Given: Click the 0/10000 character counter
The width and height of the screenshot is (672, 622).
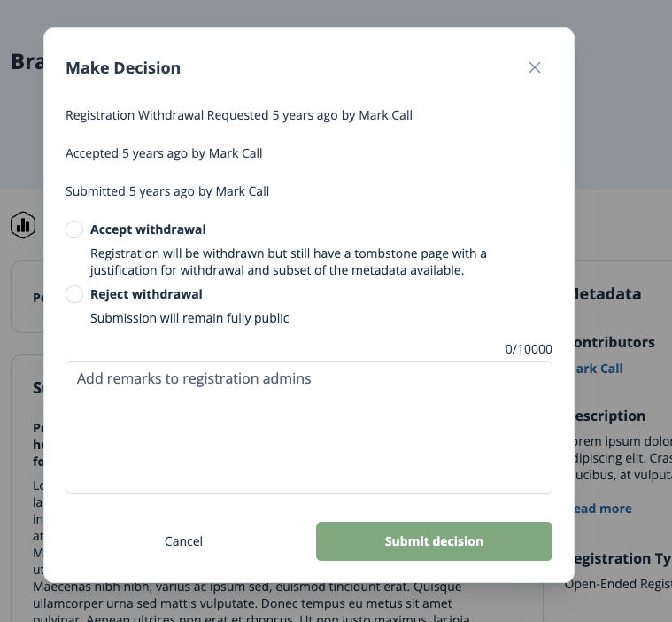Looking at the screenshot, I should pos(529,349).
